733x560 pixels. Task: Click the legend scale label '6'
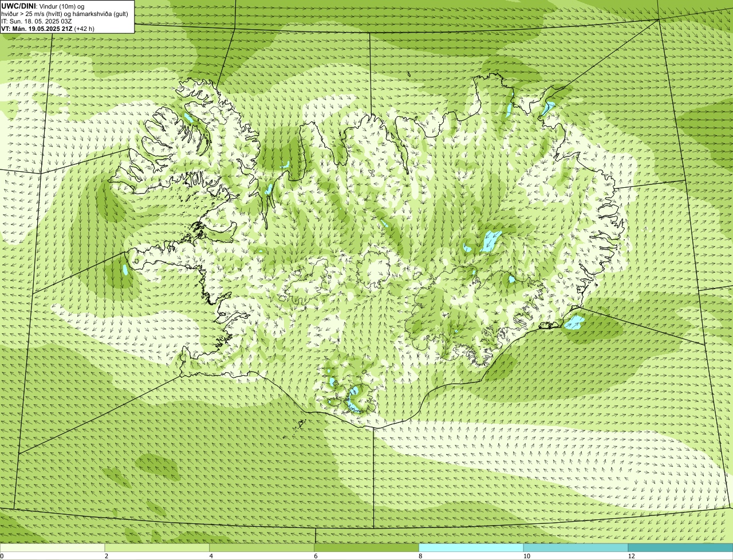(316, 556)
